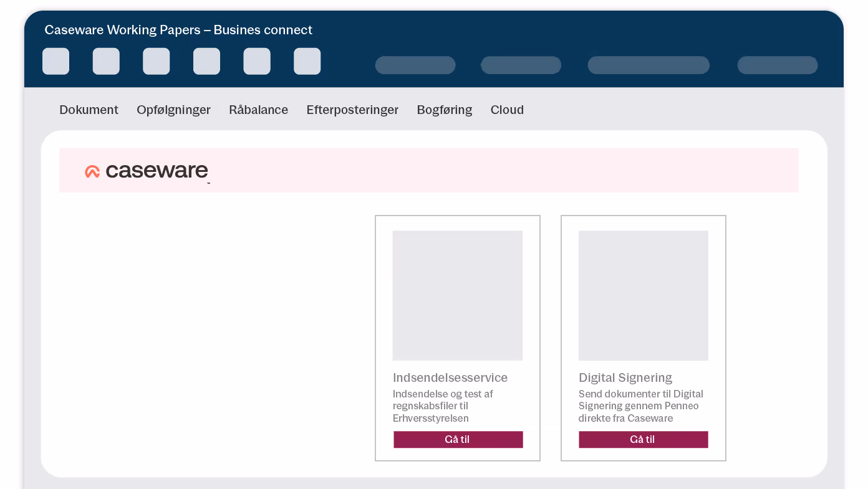868x489 pixels.
Task: Open the Efterposteringer menu
Action: tap(352, 110)
